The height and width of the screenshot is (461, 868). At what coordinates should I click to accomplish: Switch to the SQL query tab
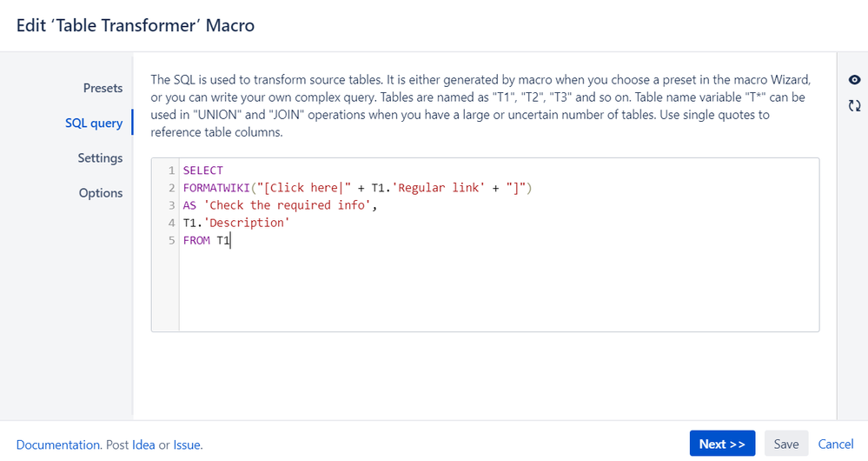pos(94,123)
